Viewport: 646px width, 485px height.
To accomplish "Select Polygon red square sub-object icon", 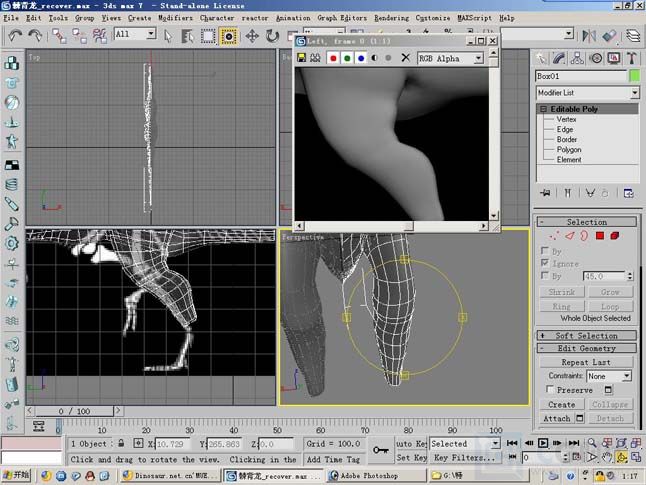I will (x=600, y=236).
